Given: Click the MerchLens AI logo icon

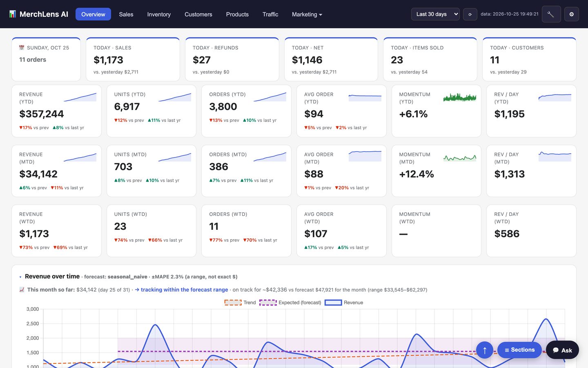Looking at the screenshot, I should 13,14.
